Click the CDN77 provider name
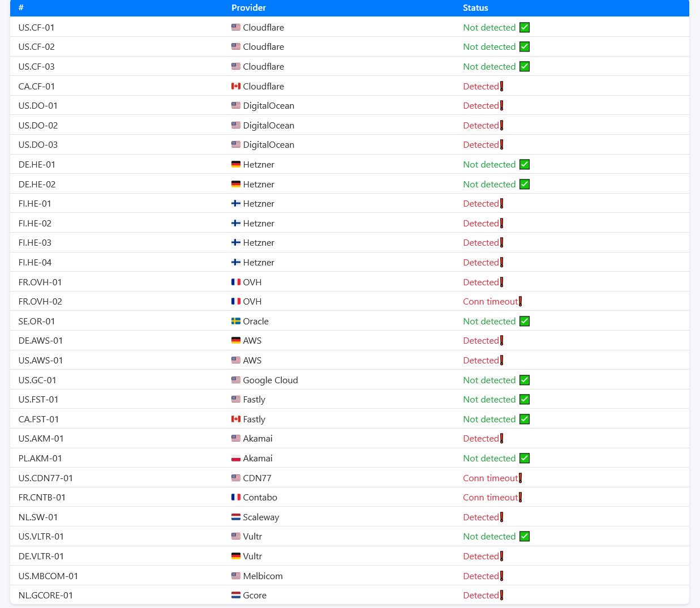 point(257,478)
